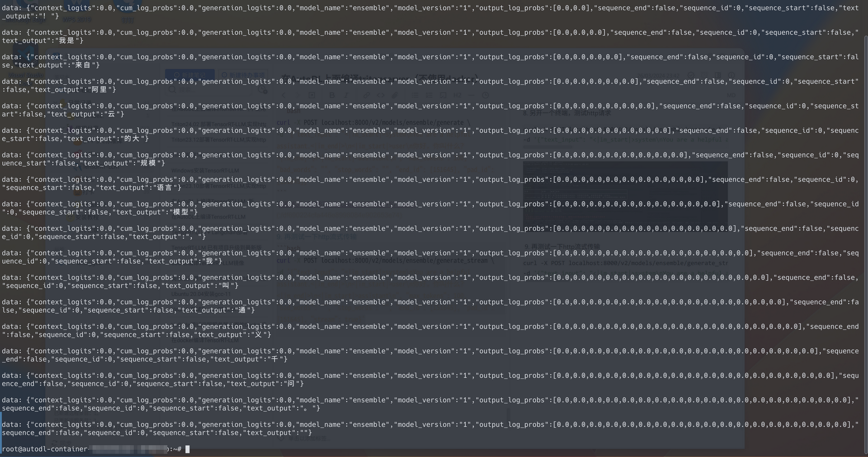Click the 新建待办事项 button
Screen dimensions: 868x457
pyautogui.click(x=243, y=75)
